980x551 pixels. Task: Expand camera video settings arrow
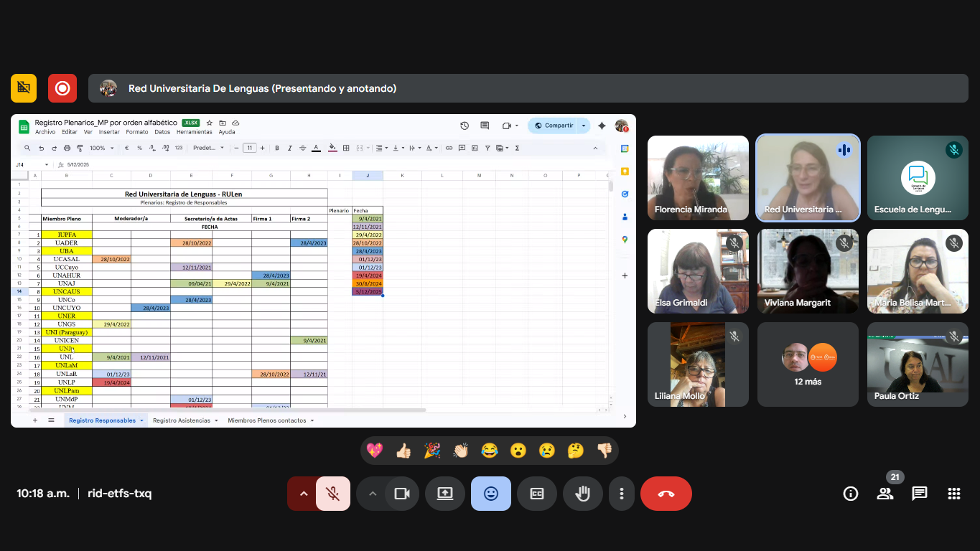372,494
